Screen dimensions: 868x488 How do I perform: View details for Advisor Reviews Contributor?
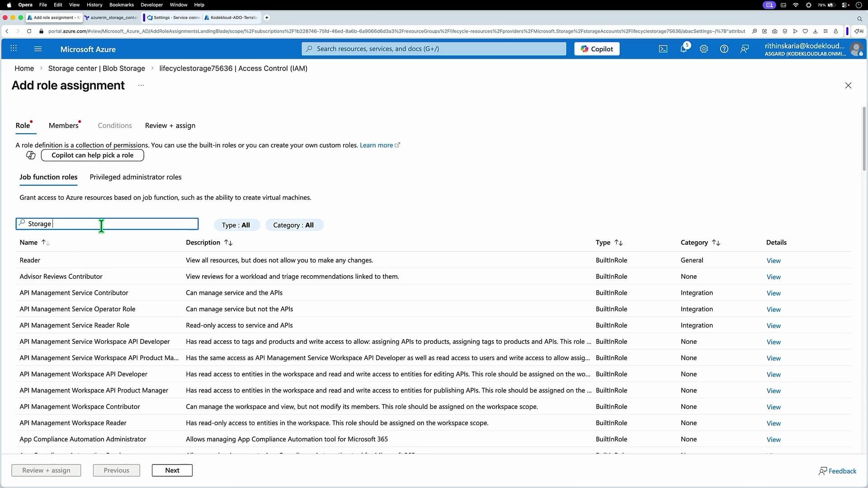point(774,277)
